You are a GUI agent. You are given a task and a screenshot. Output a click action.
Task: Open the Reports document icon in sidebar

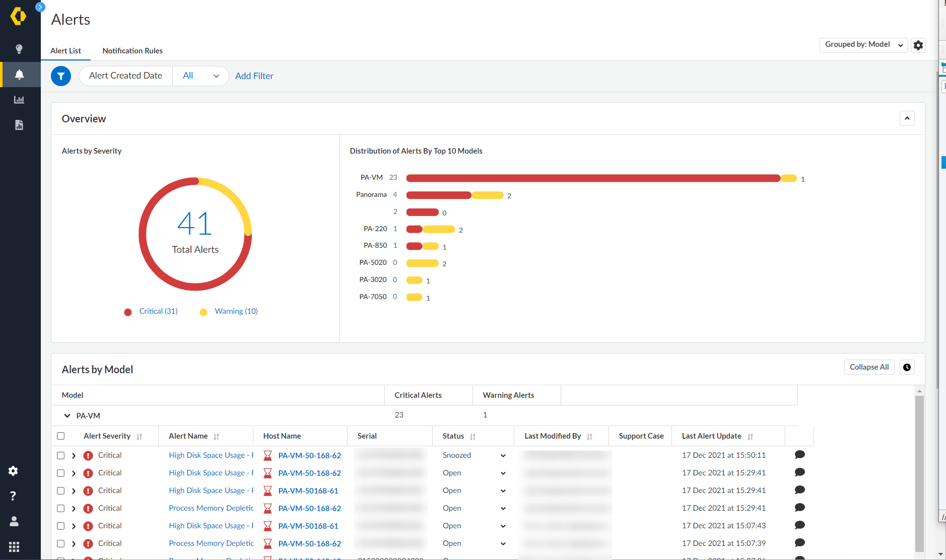(19, 125)
